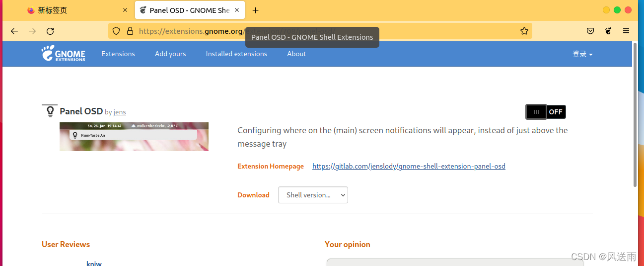Click the browser back arrow
The height and width of the screenshot is (266, 644).
coord(14,31)
